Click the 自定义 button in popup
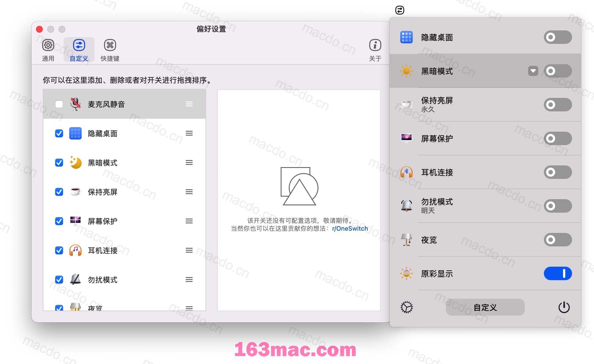 coord(485,307)
